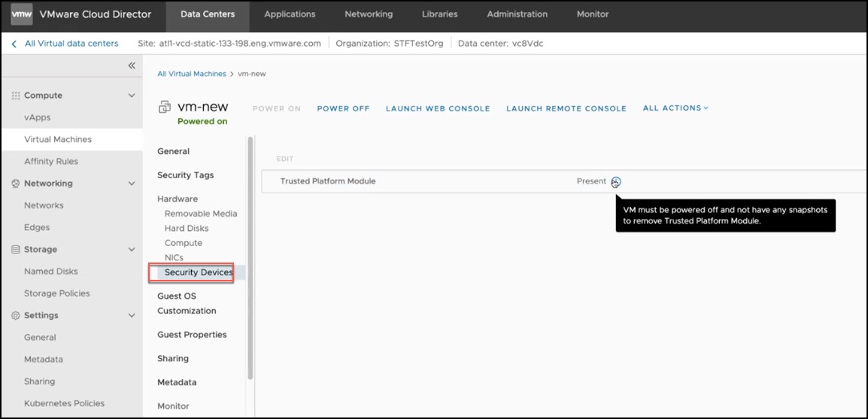
Task: Click the VM menu vertical scrollbar
Action: pos(250,257)
